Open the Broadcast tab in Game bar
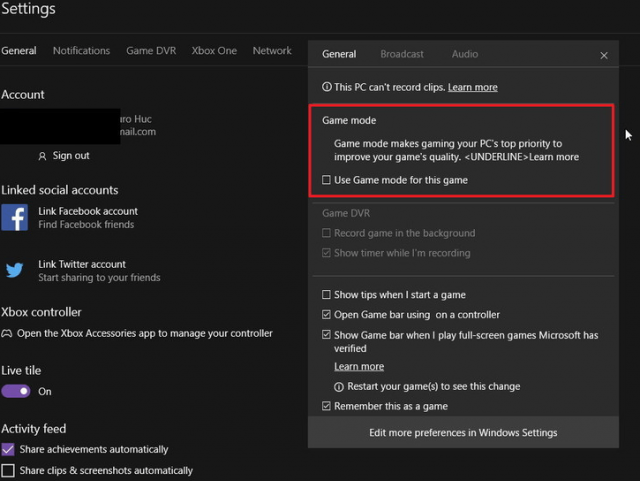 click(402, 54)
